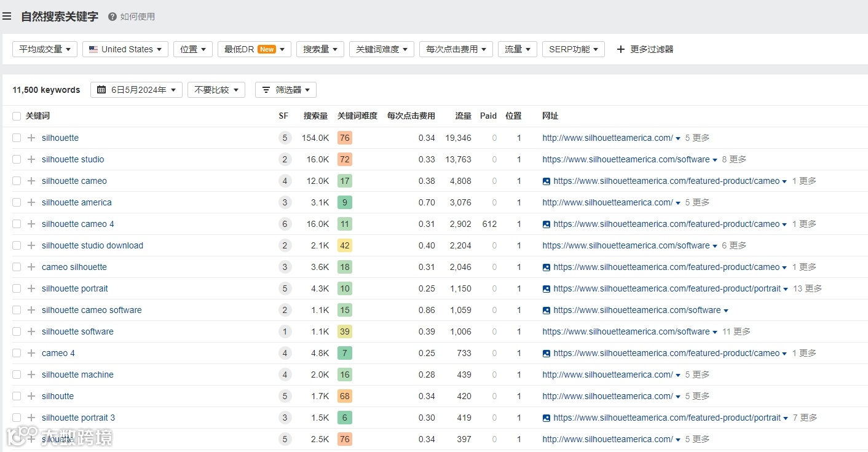Open the 搜索量 filter dropdown
The width and height of the screenshot is (868, 452).
coord(320,49)
